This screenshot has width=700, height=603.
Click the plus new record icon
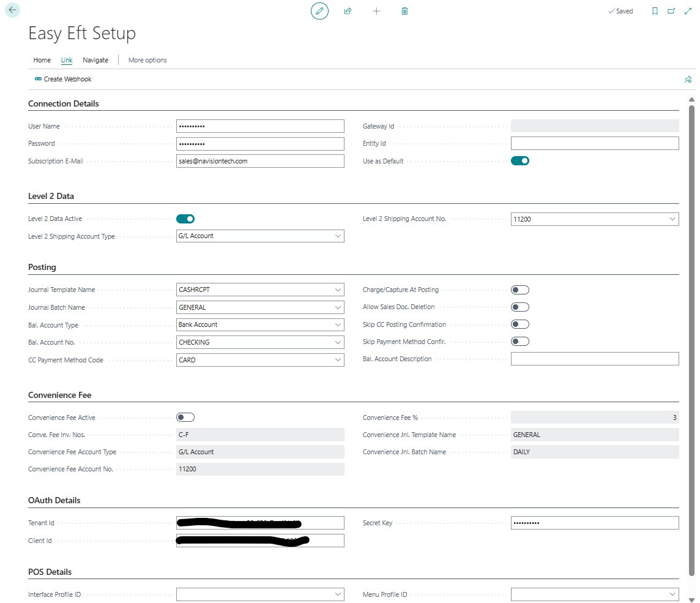point(376,11)
